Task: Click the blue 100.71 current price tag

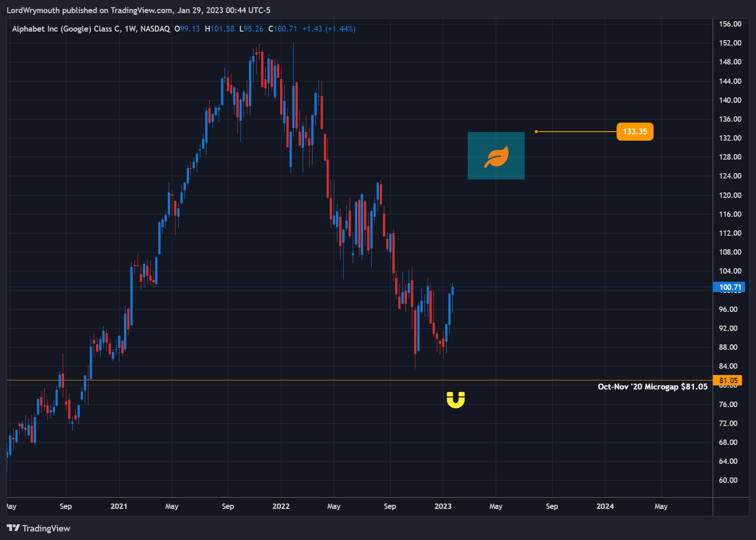Action: 729,287
